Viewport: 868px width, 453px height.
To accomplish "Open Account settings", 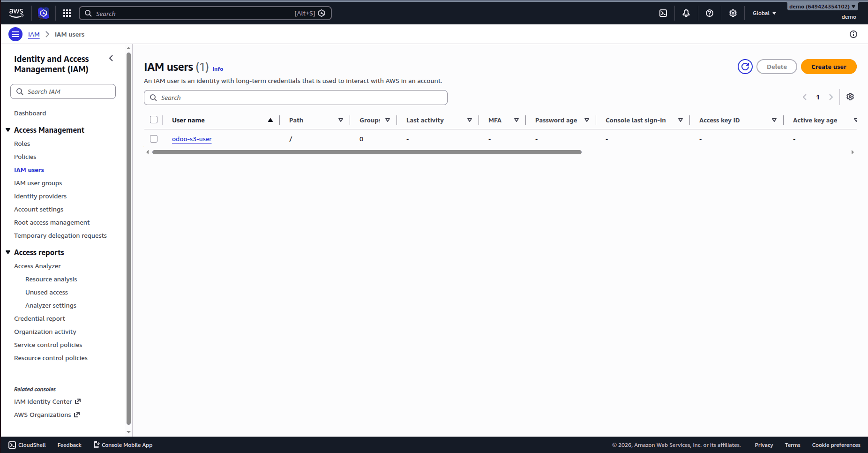I will tap(38, 209).
